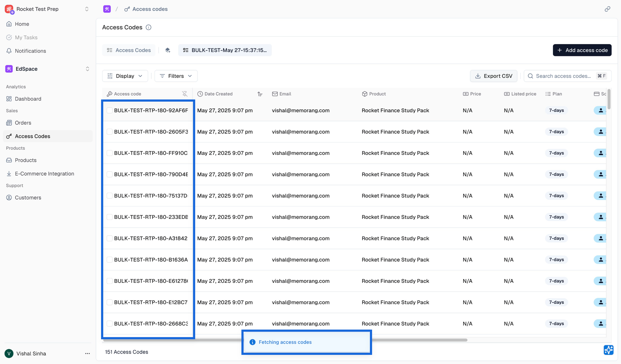Click the sparkle view icon beside Access Codes tab

pos(168,50)
